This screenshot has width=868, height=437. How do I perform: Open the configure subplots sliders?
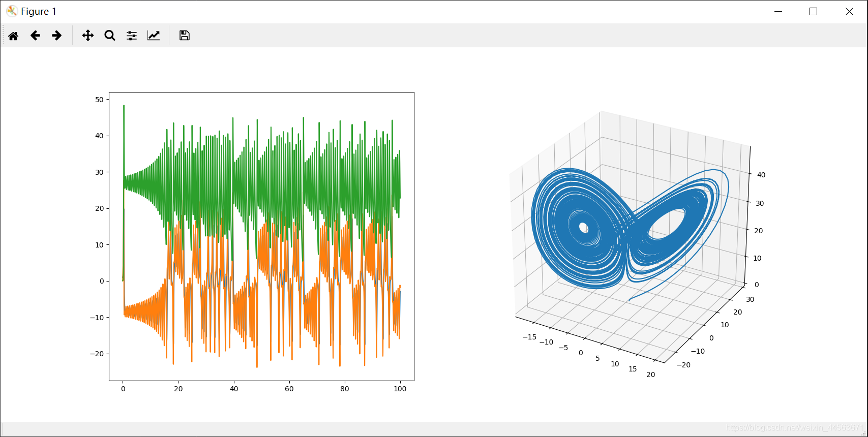[x=132, y=36]
